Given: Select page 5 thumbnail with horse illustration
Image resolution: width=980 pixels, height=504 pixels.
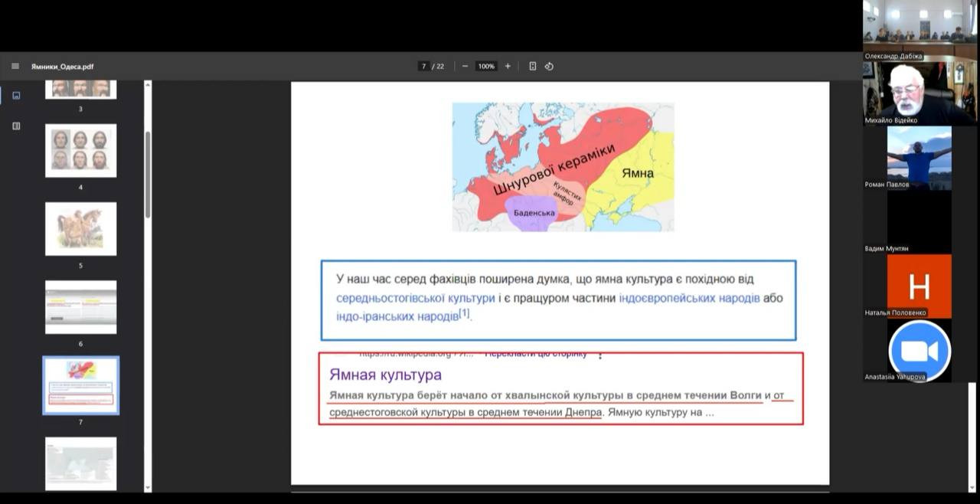Looking at the screenshot, I should click(x=80, y=228).
